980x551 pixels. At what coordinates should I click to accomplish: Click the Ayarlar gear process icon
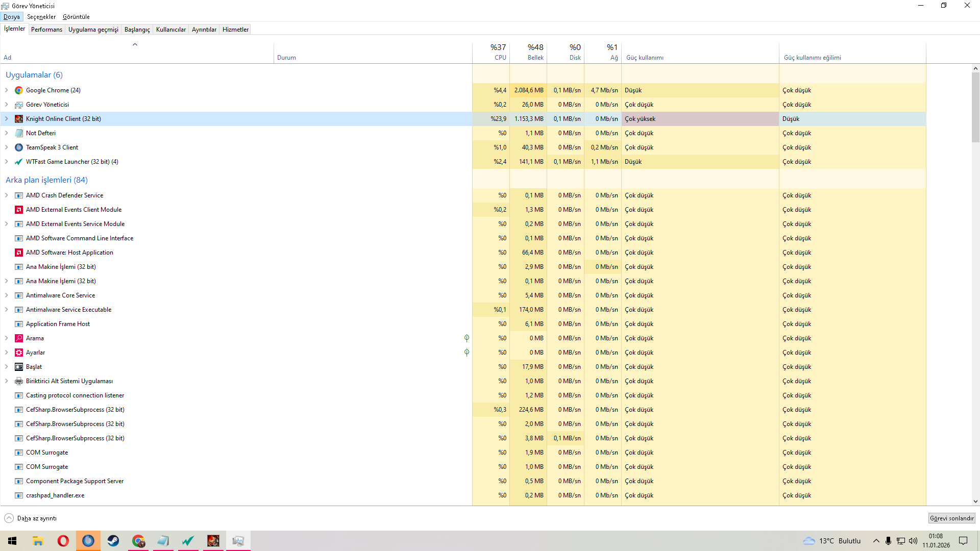19,353
